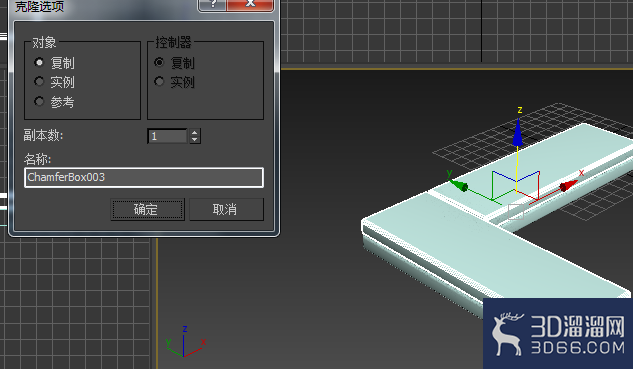
Task: Click the green Y axis gizmo arrow
Action: (459, 185)
